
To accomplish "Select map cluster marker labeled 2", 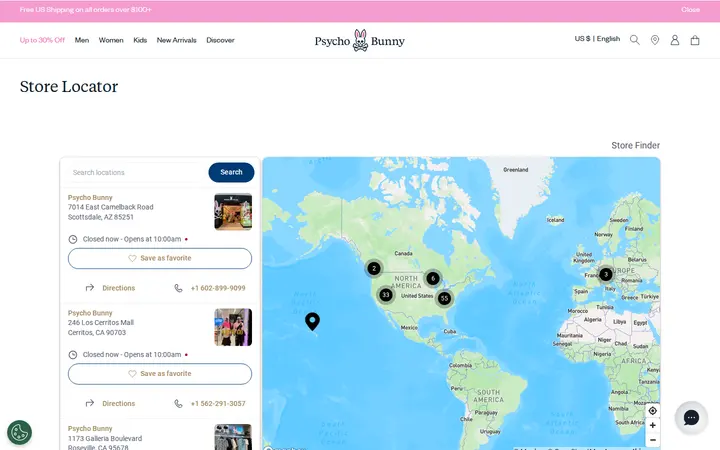I will [374, 268].
